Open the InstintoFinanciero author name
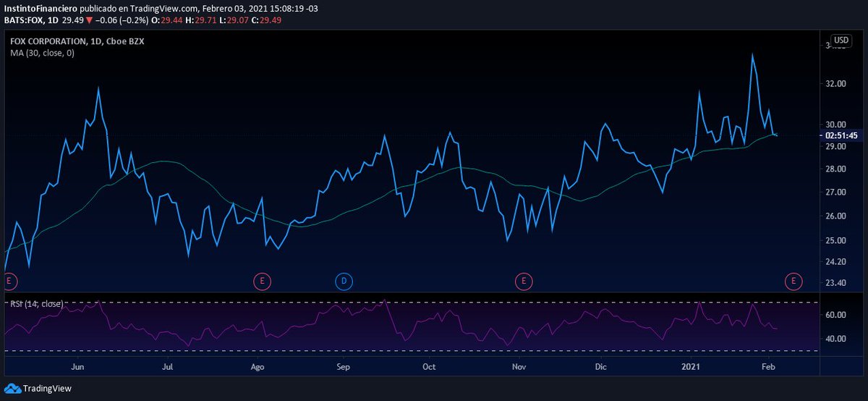Screen dimensions: 868x401 (x=41, y=8)
